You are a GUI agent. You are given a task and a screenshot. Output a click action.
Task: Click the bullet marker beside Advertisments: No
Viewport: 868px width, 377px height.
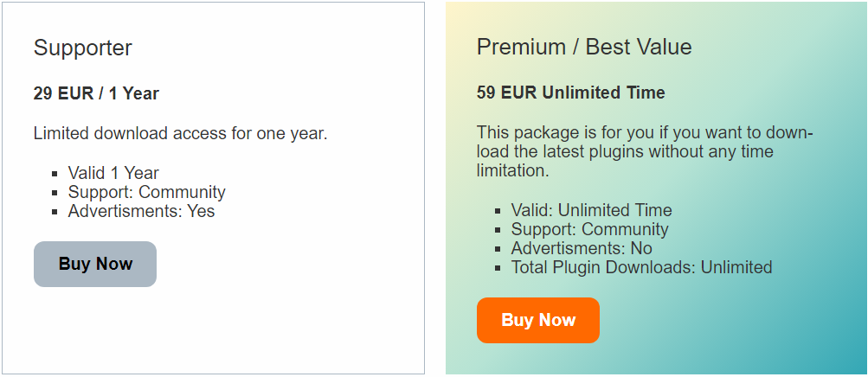498,249
